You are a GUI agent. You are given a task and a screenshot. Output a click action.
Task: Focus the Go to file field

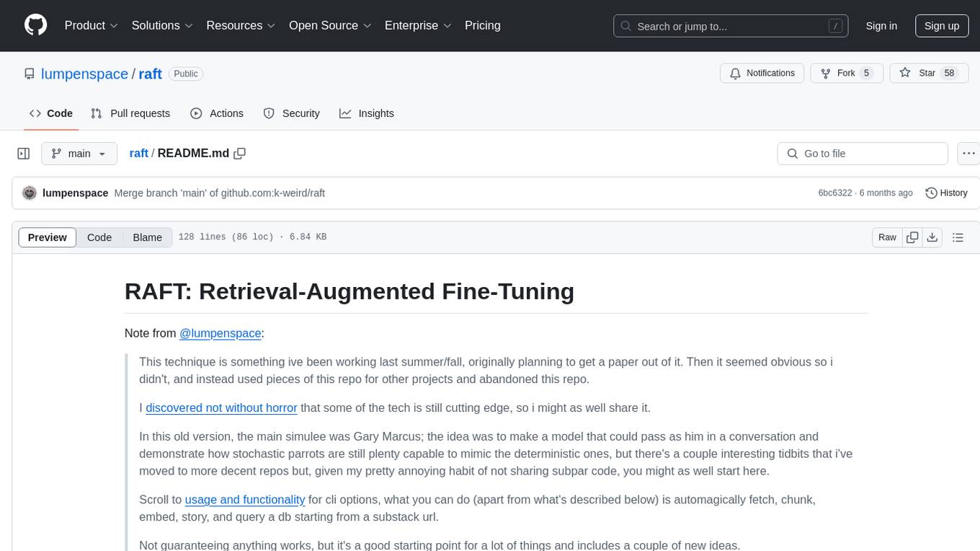pos(863,154)
